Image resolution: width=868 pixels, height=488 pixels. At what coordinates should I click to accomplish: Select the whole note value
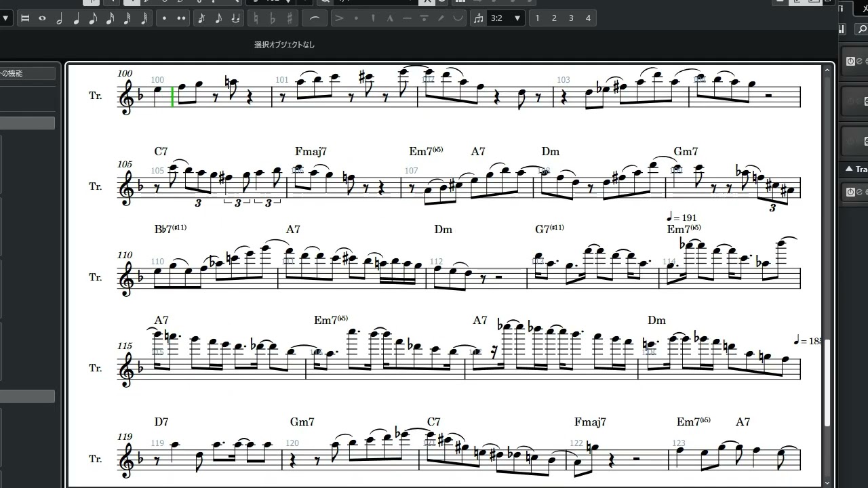(x=42, y=18)
